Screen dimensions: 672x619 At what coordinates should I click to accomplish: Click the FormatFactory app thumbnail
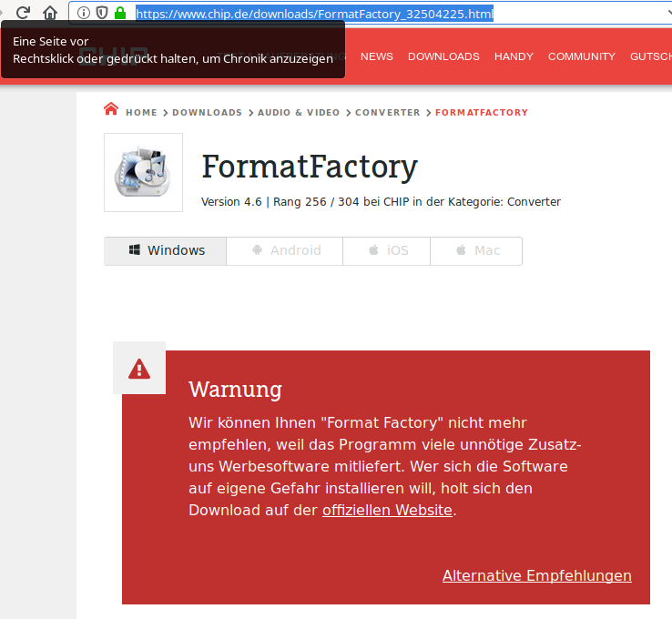tap(143, 172)
